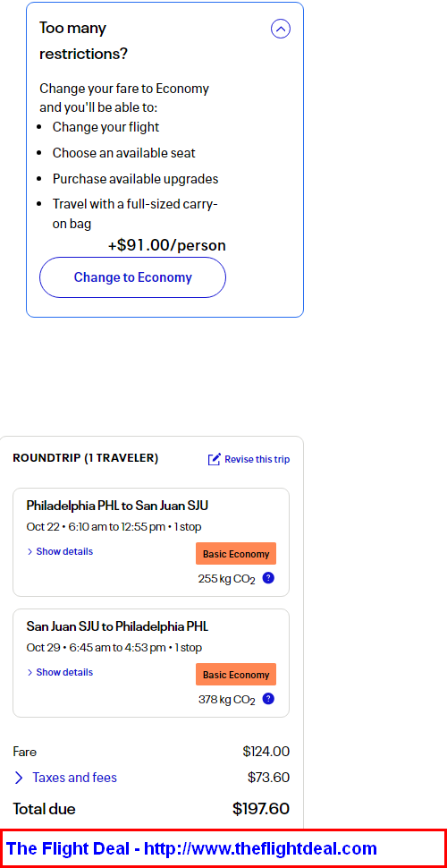Select the Philadelphia PHL to San Juan SJU flight title
Screen dimensions: 447x868
(117, 506)
